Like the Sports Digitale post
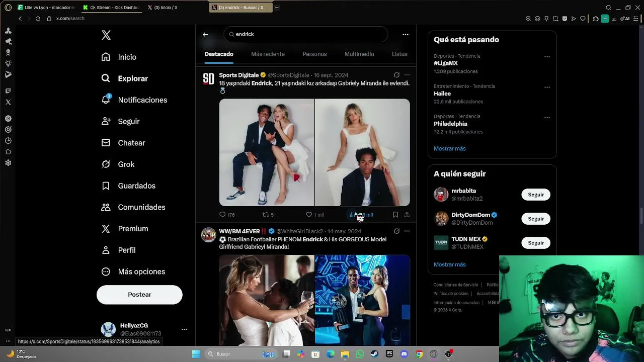 click(x=314, y=215)
